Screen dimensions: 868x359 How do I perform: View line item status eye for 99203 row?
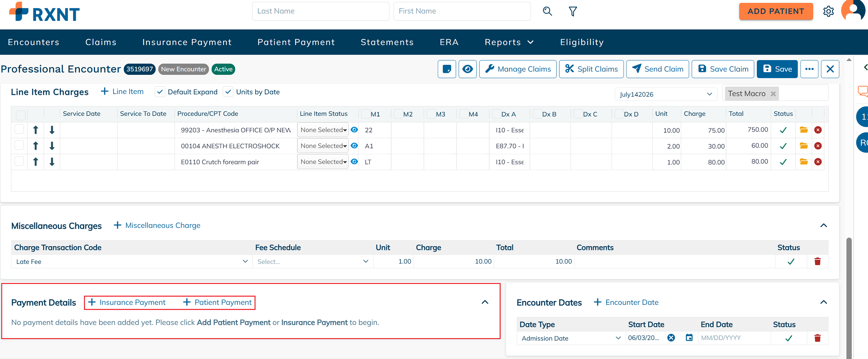point(354,130)
